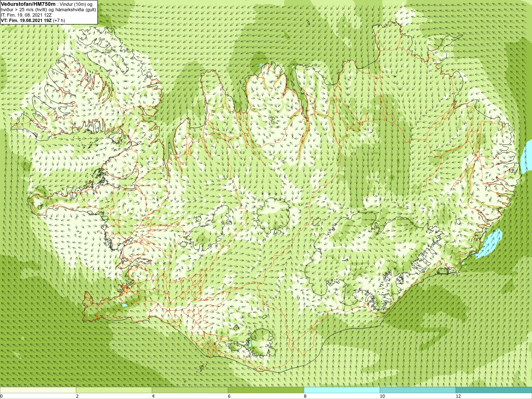Click the 'hviður > 25 m/s (hvítt)' description line
This screenshot has width=532, height=399.
(48, 10)
